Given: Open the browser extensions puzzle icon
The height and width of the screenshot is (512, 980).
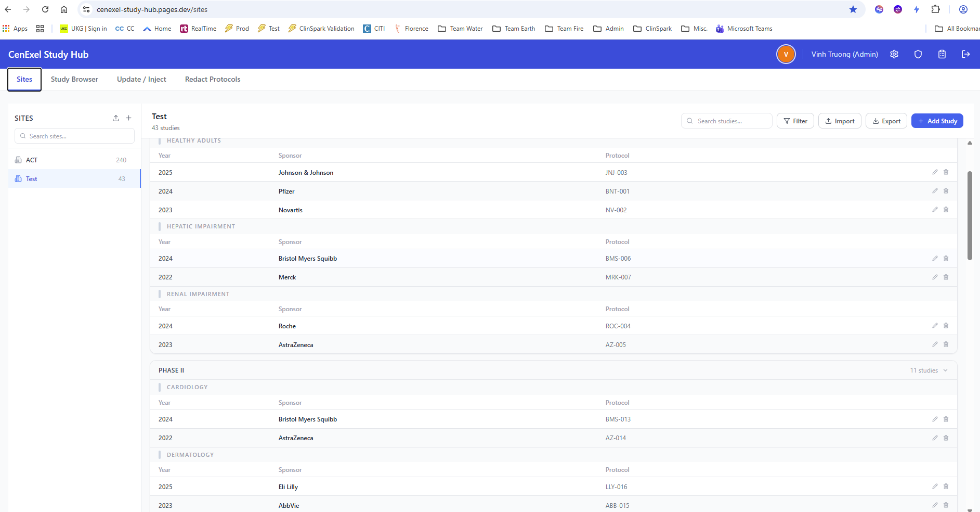Looking at the screenshot, I should click(935, 9).
